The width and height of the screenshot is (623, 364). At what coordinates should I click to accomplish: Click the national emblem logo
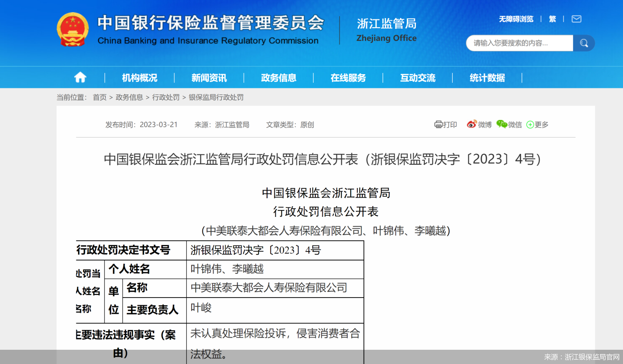click(72, 29)
